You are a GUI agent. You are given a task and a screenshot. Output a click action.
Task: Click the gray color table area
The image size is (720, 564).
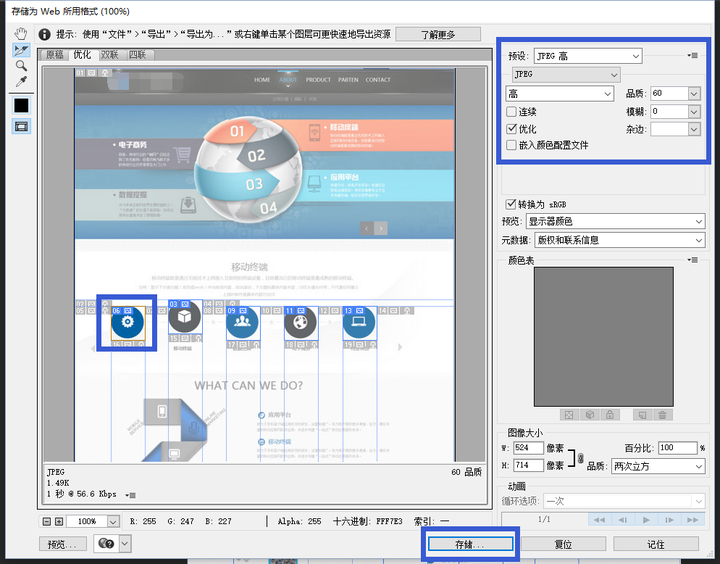click(x=603, y=337)
